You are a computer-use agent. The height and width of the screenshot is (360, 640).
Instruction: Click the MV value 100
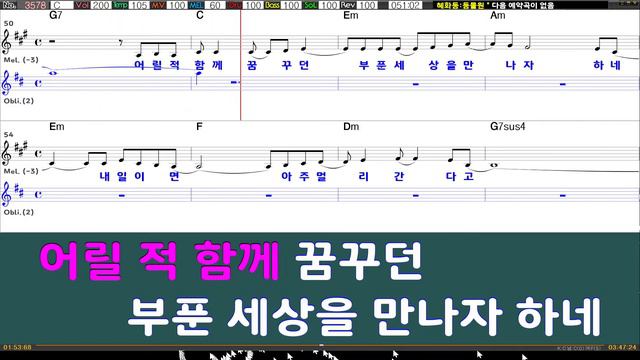pyautogui.click(x=176, y=5)
